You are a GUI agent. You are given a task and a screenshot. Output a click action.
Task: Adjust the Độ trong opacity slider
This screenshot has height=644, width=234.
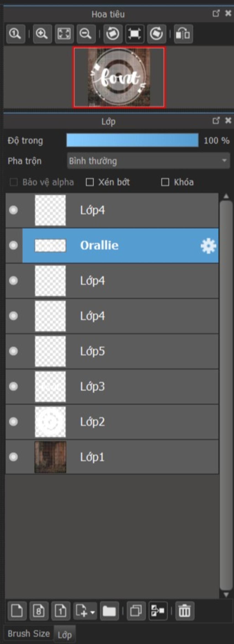click(x=132, y=140)
